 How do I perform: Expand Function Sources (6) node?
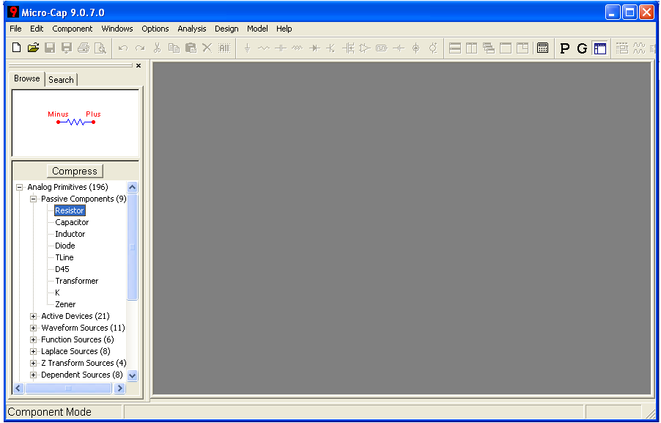33,339
